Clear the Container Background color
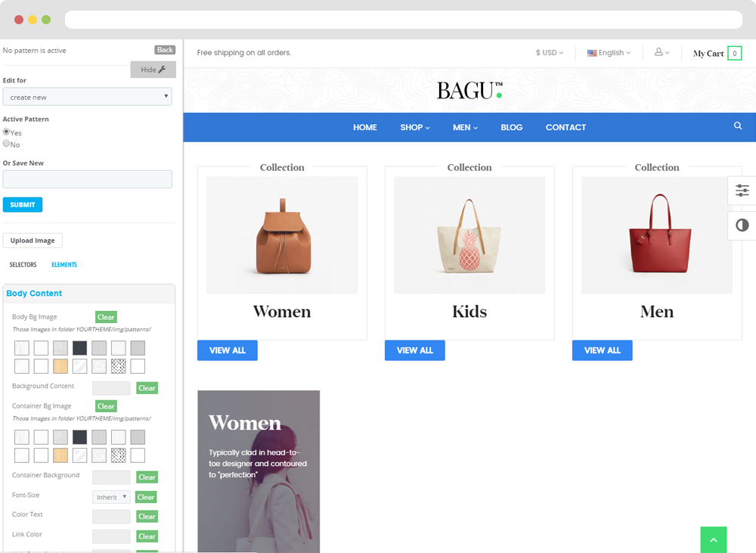This screenshot has width=756, height=553. click(x=147, y=477)
